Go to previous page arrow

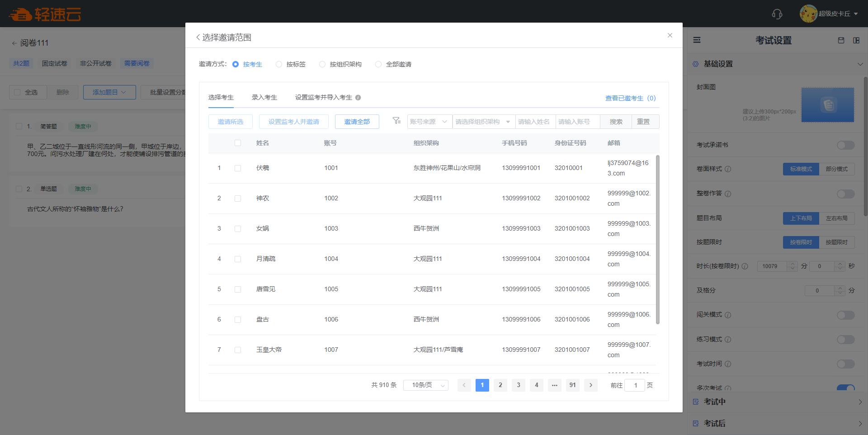pyautogui.click(x=464, y=385)
